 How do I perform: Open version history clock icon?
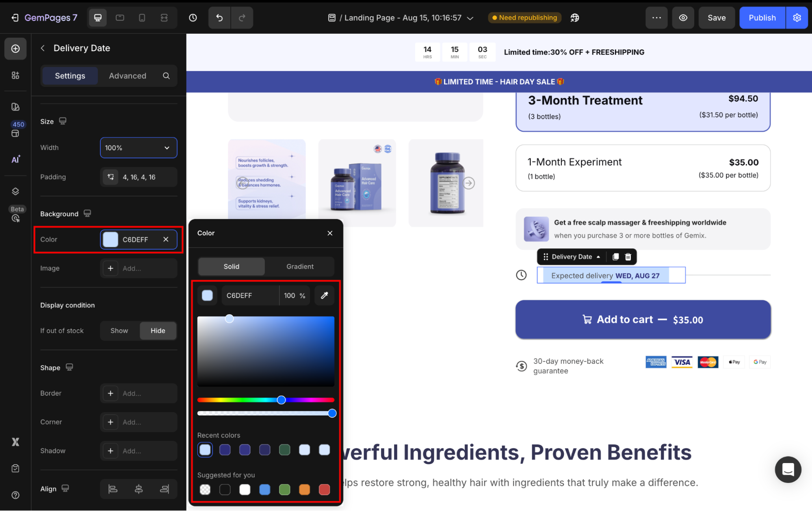(x=193, y=18)
